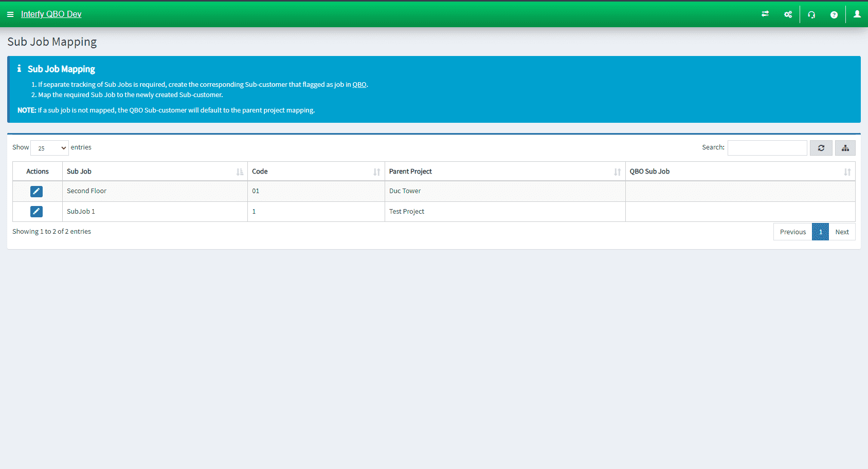868x469 pixels.
Task: Click the Interfy QBO Dev title link
Action: [x=51, y=14]
